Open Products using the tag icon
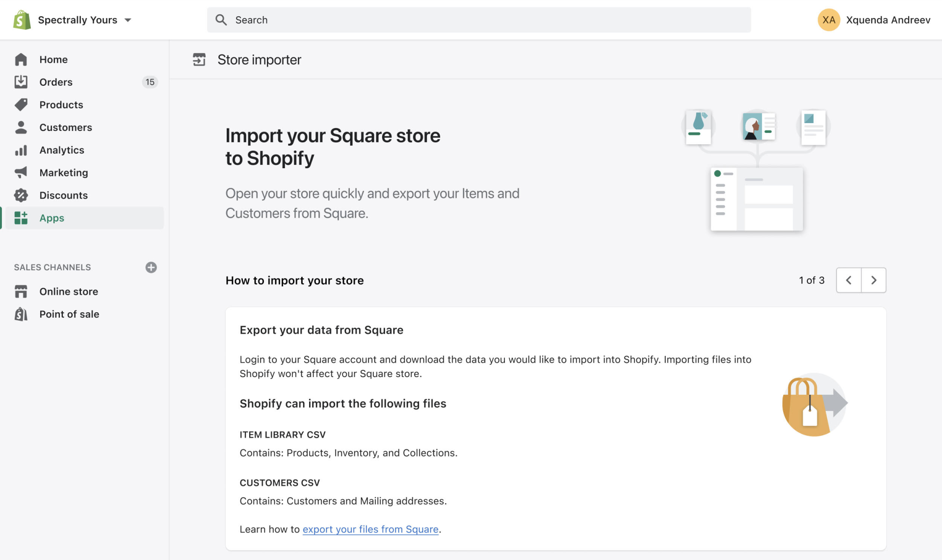 (x=21, y=104)
